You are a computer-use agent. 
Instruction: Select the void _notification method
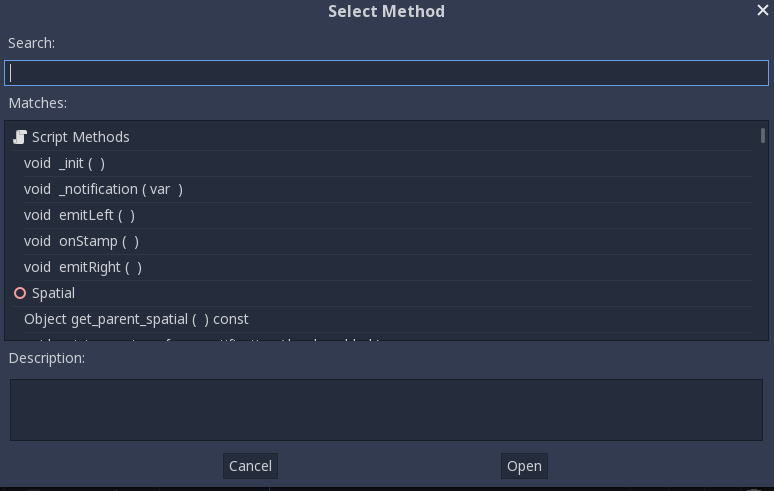pos(383,189)
